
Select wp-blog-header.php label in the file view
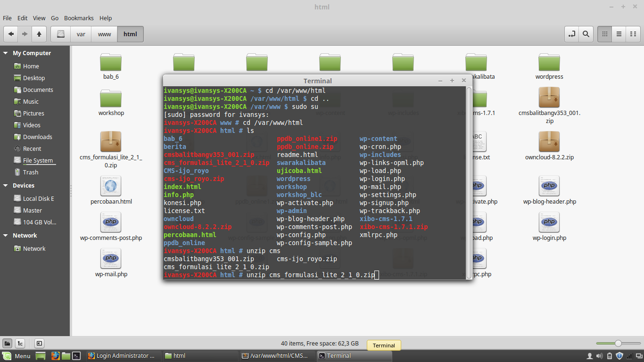click(549, 202)
